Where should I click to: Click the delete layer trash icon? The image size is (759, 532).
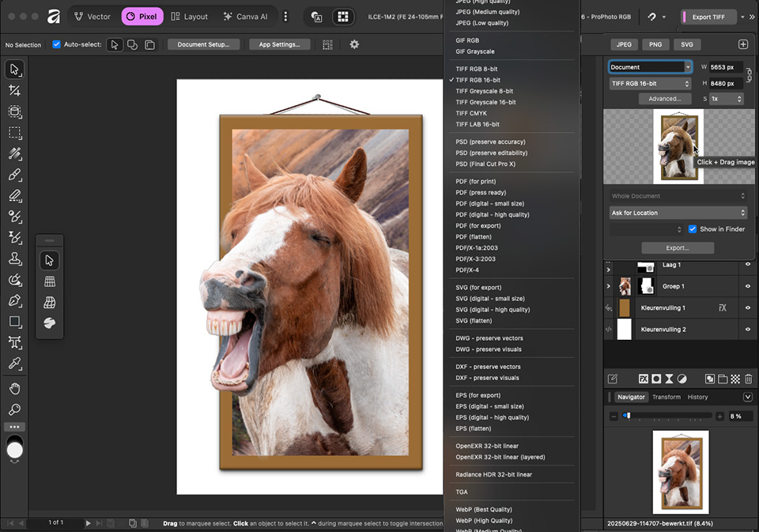coord(748,379)
